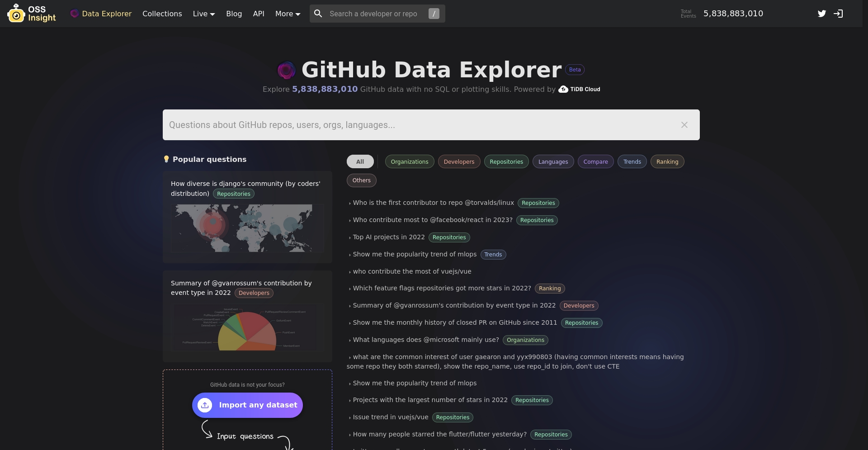The width and height of the screenshot is (868, 450).
Task: Click Import any dataset button
Action: coord(247,405)
